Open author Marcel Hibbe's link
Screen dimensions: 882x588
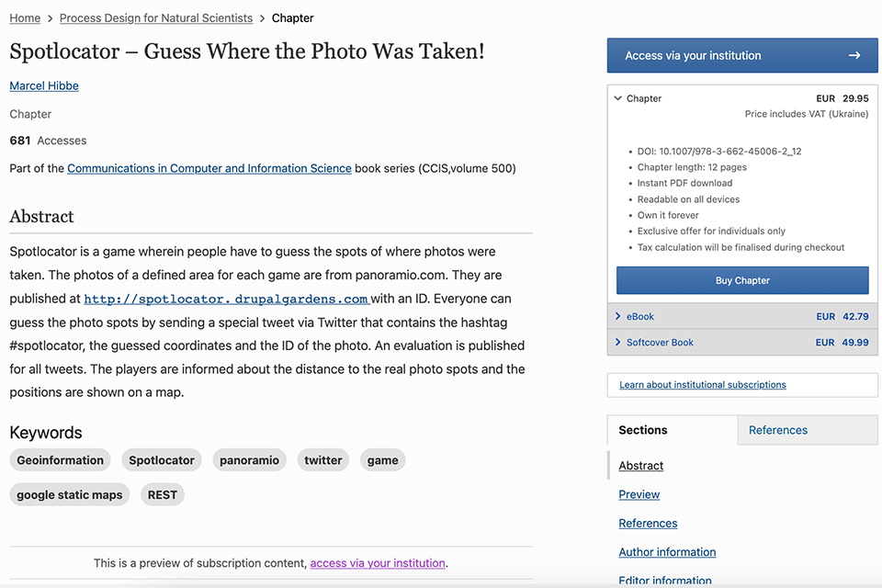click(44, 85)
